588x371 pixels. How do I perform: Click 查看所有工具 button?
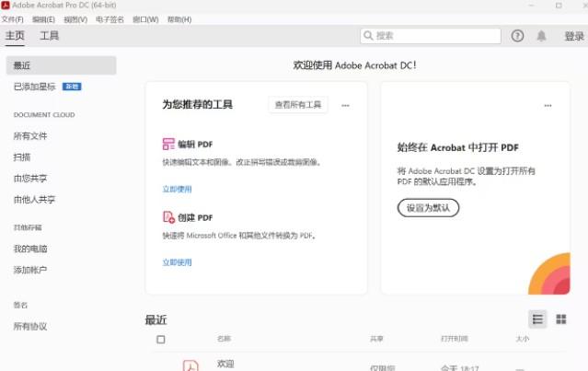coord(298,105)
